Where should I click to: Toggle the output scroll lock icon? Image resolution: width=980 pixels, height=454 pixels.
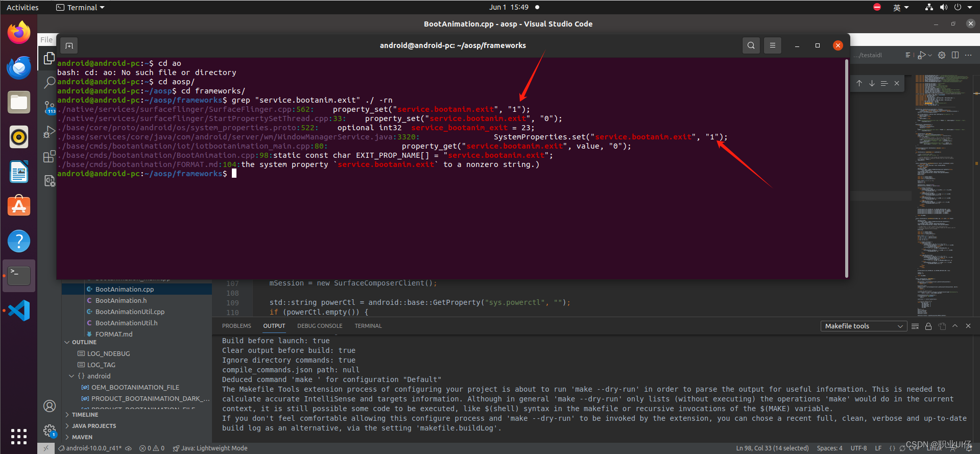(928, 326)
